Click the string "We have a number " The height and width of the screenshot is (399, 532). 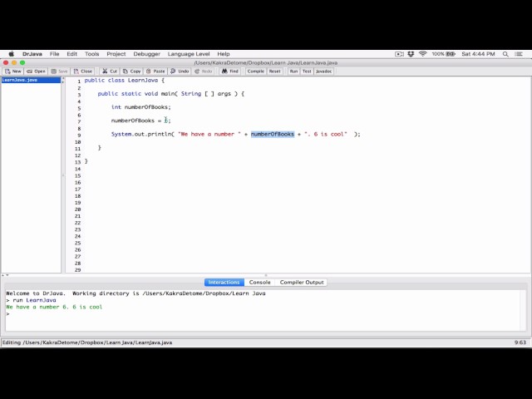(209, 134)
